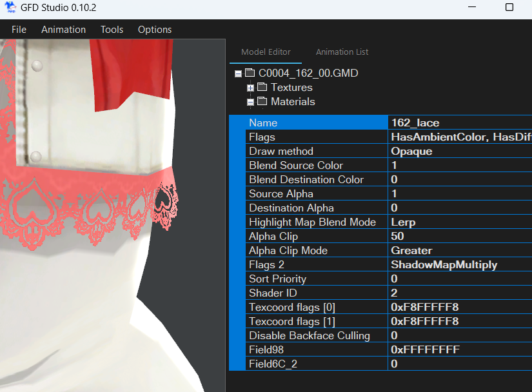Image resolution: width=532 pixels, height=392 pixels.
Task: Click the Flags value starting with HasAmbientColor
Action: point(451,137)
